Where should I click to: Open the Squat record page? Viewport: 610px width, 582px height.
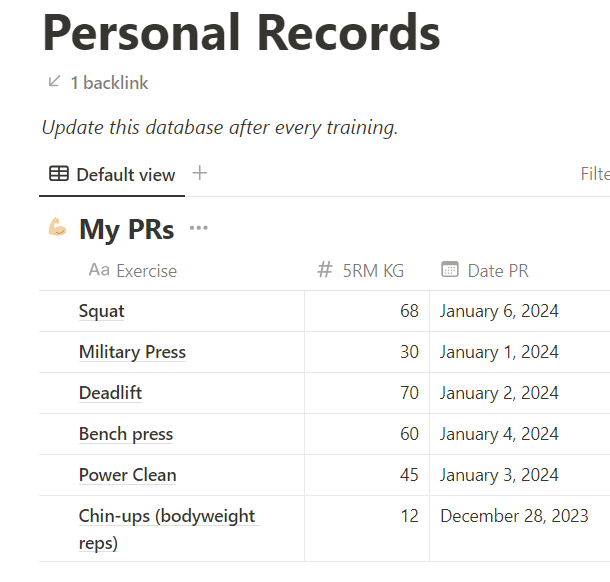[102, 311]
